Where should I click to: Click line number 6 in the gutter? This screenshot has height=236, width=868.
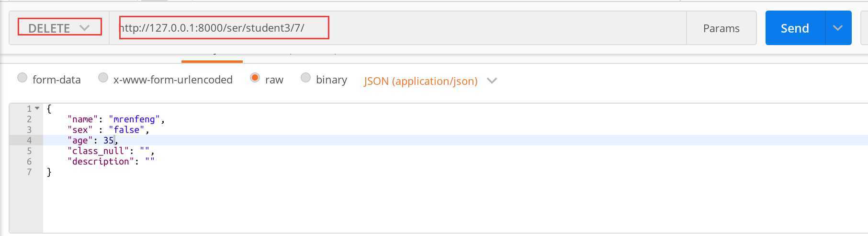click(x=29, y=162)
